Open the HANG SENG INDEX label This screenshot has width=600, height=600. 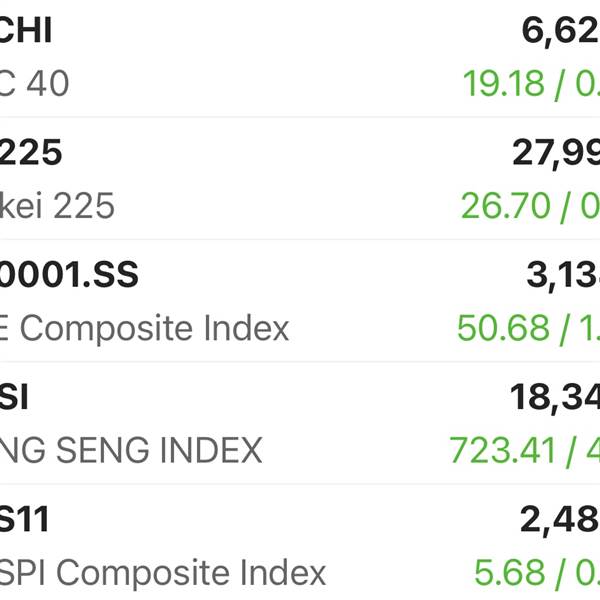click(x=131, y=450)
